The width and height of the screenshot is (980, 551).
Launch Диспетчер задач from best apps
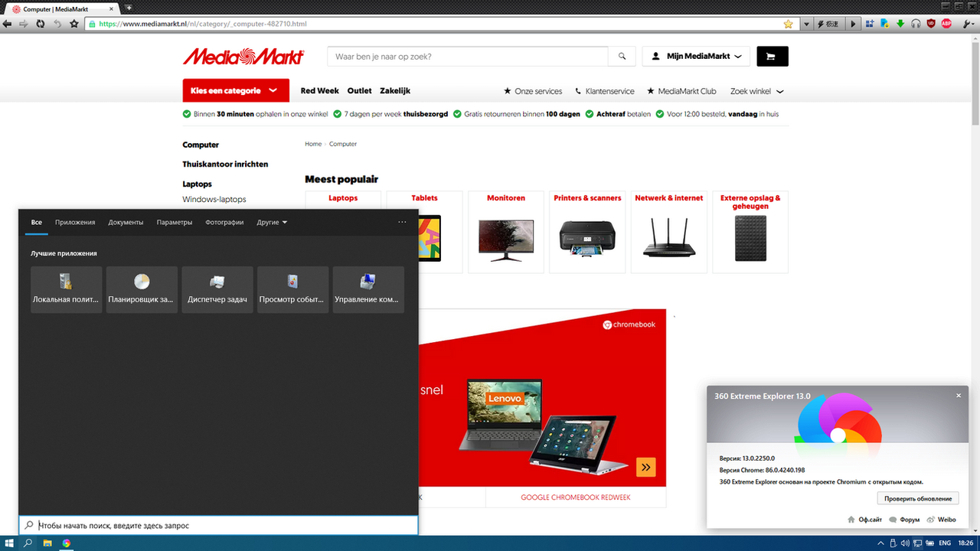[217, 289]
